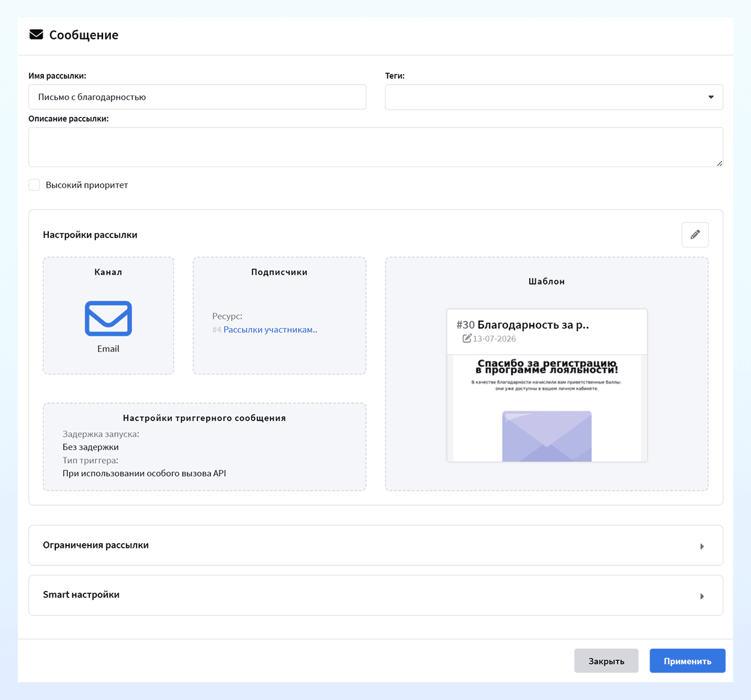Expand the Smart настройки section
751x700 pixels.
pyautogui.click(x=375, y=595)
